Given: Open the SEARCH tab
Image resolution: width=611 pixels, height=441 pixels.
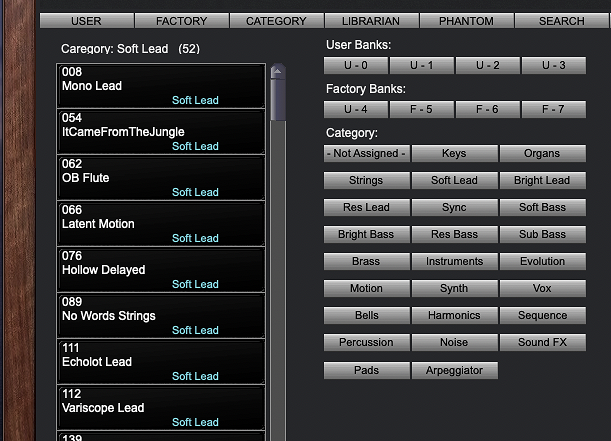Looking at the screenshot, I should click(561, 21).
